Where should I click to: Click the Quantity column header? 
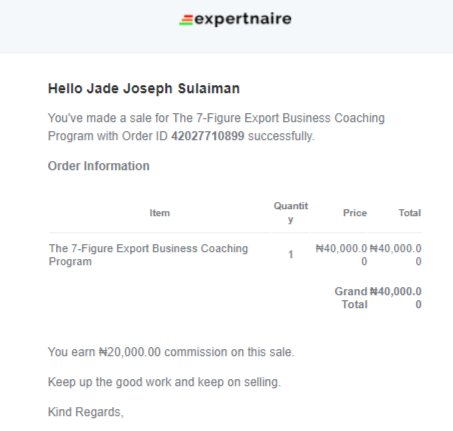tap(291, 213)
